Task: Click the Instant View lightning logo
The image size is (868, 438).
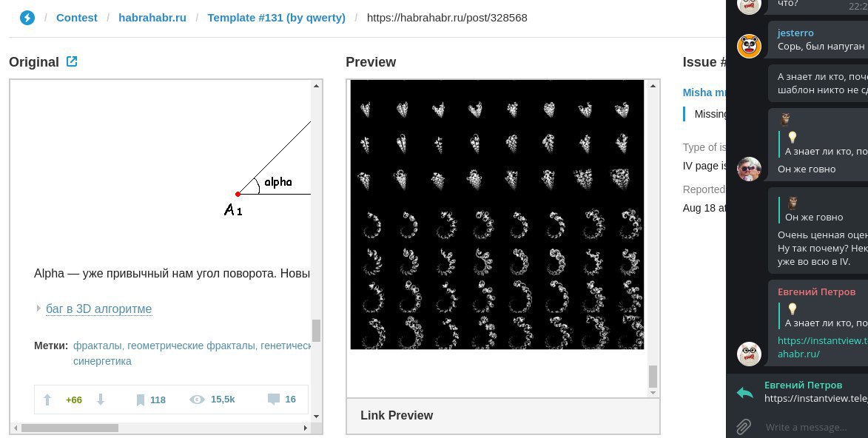Action: pyautogui.click(x=27, y=17)
